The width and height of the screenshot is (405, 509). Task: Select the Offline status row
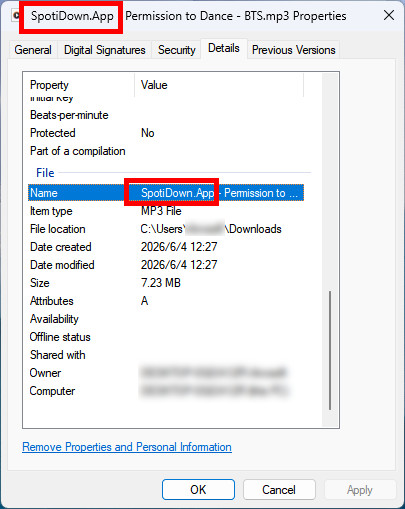tap(166, 337)
